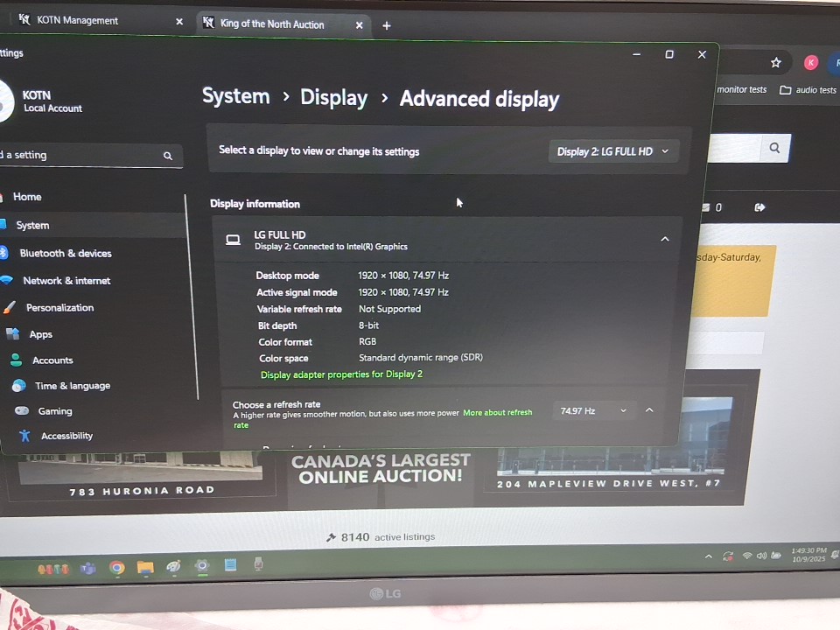840x630 pixels.
Task: Open the Display 2: LG FULL HD dropdown
Action: 612,151
